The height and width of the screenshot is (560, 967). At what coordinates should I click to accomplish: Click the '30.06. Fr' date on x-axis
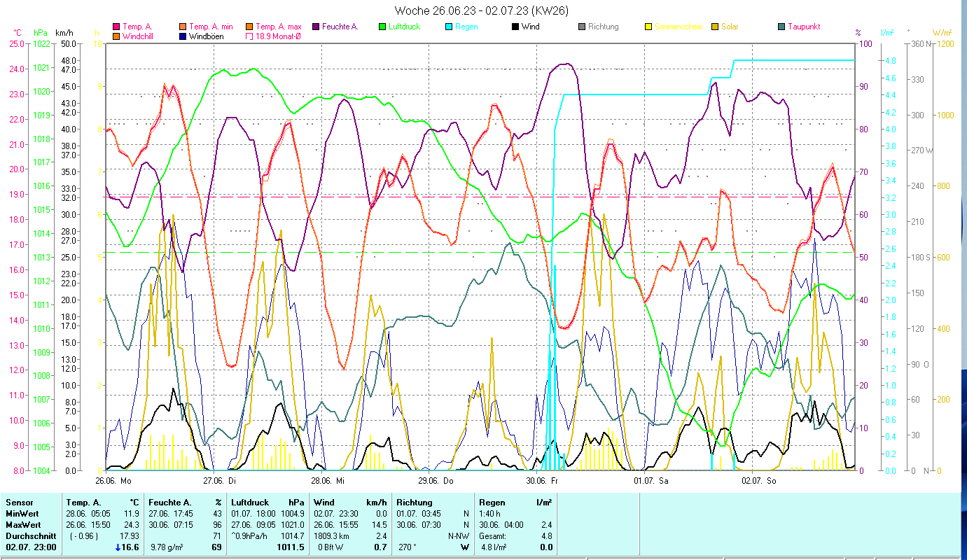(542, 481)
